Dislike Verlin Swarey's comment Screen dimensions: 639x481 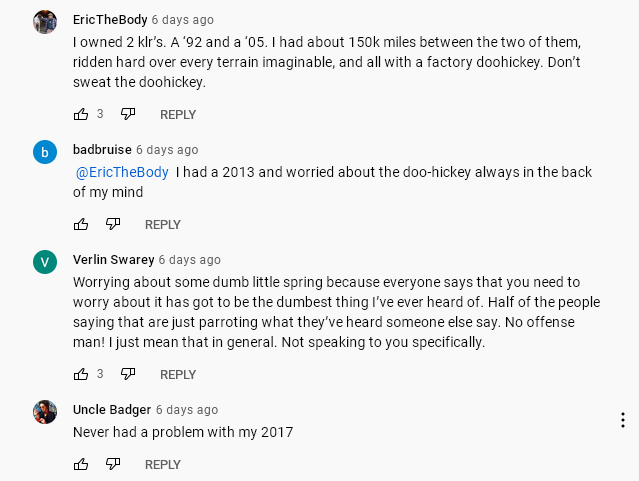(128, 374)
